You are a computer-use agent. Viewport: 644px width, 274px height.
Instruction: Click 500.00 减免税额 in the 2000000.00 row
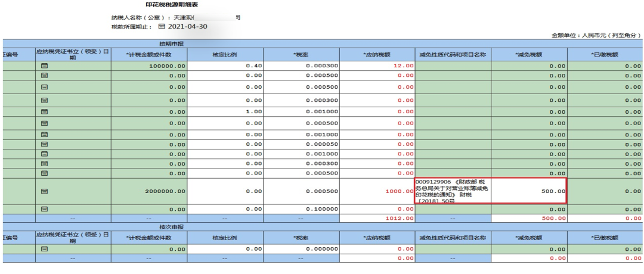529,191
